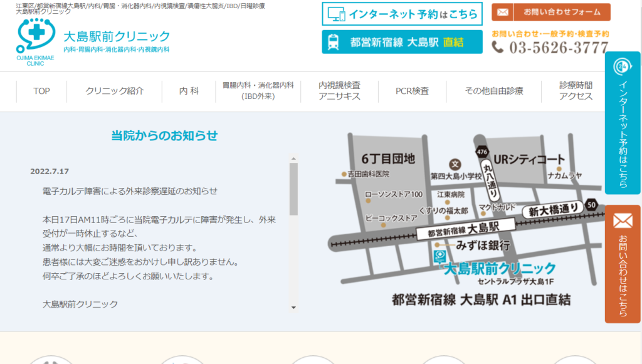Click the news list scrollbar thumb
The image size is (642, 364).
[x=293, y=189]
